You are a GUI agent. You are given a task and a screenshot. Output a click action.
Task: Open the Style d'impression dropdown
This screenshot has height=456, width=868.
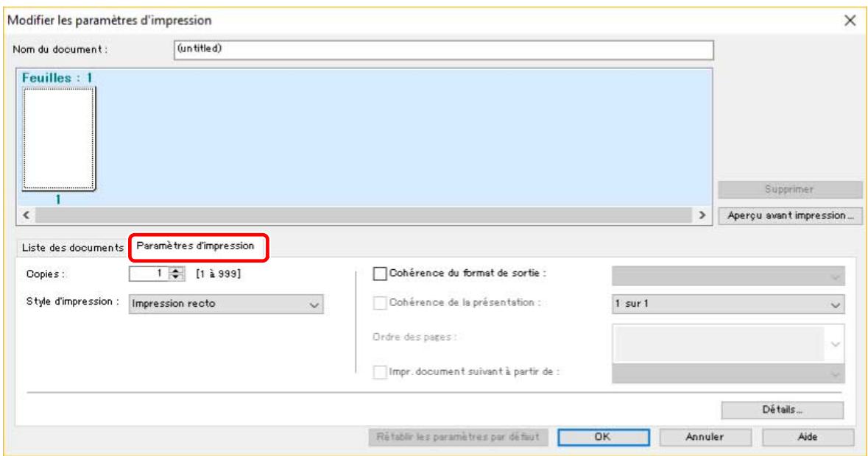[x=226, y=304]
